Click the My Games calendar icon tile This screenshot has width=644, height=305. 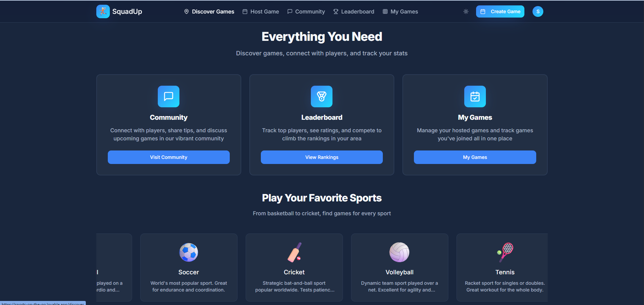tap(475, 96)
